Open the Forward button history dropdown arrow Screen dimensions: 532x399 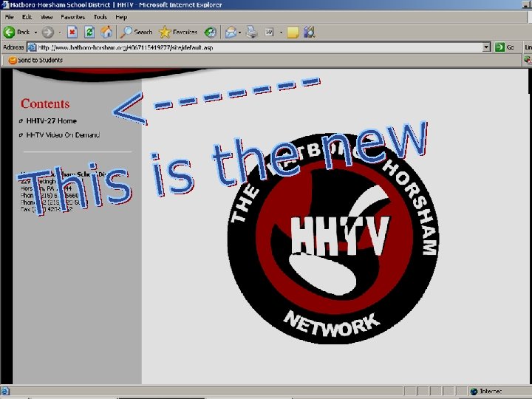click(x=60, y=33)
